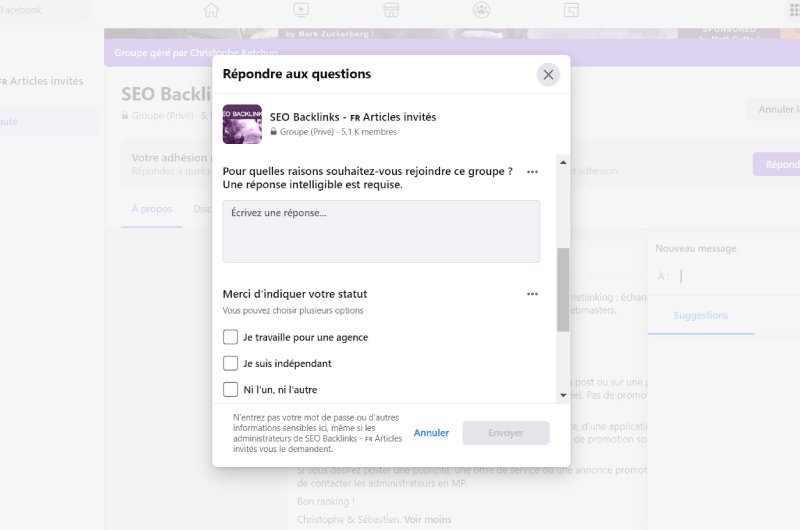800x530 pixels.
Task: Open options menu for statut question
Action: pyautogui.click(x=532, y=294)
